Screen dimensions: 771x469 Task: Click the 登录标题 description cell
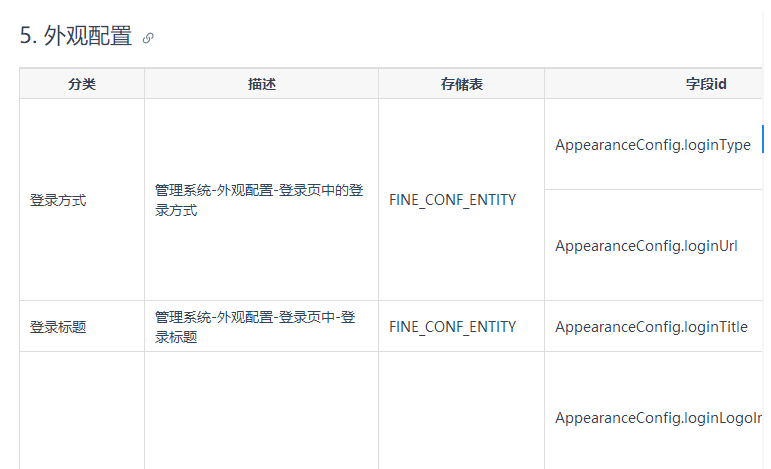(262, 326)
